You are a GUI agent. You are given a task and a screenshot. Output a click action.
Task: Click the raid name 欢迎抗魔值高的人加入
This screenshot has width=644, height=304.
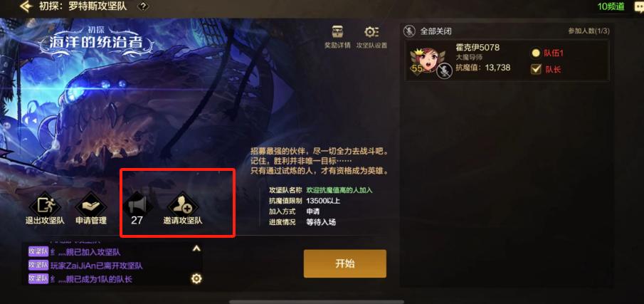click(x=339, y=190)
